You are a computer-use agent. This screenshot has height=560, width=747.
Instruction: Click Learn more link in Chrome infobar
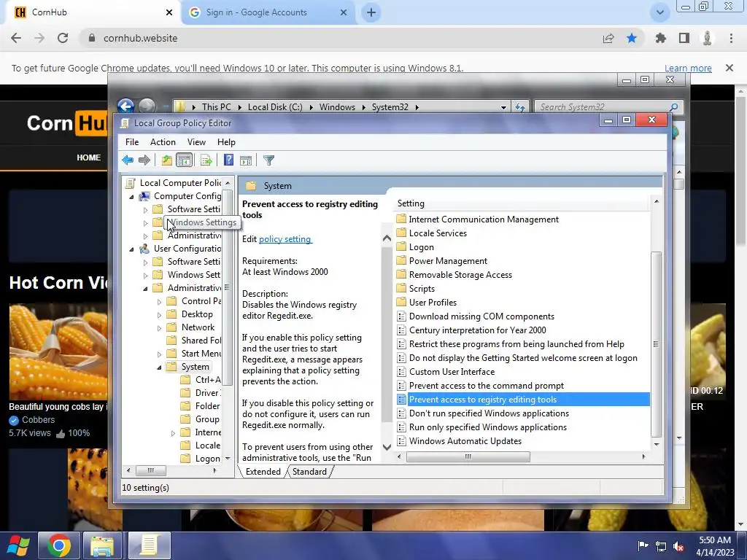click(x=688, y=68)
